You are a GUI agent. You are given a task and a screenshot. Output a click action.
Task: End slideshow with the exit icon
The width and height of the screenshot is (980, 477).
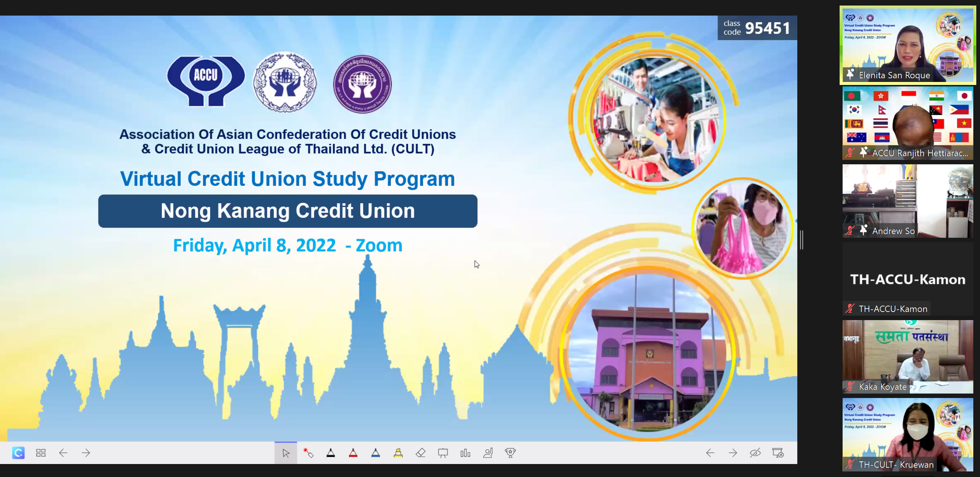(778, 453)
